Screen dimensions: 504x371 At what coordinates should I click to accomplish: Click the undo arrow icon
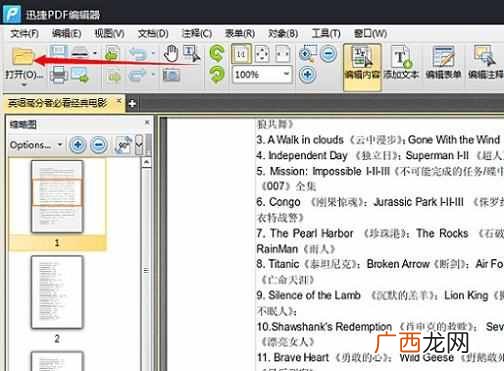pyautogui.click(x=137, y=54)
